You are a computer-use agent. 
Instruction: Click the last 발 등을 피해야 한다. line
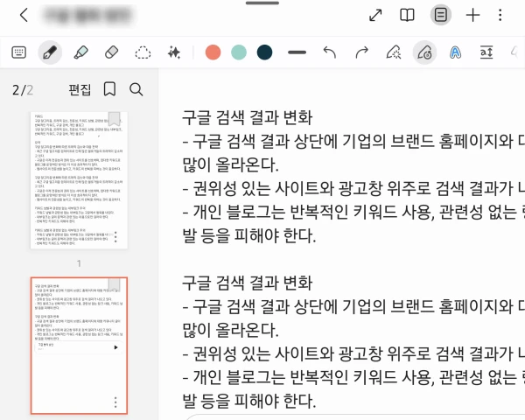[249, 401]
